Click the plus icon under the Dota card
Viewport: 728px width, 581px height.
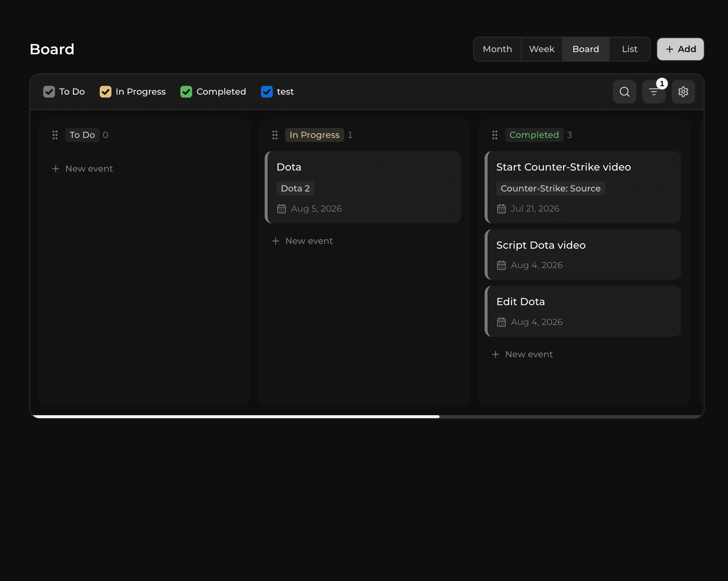[276, 241]
